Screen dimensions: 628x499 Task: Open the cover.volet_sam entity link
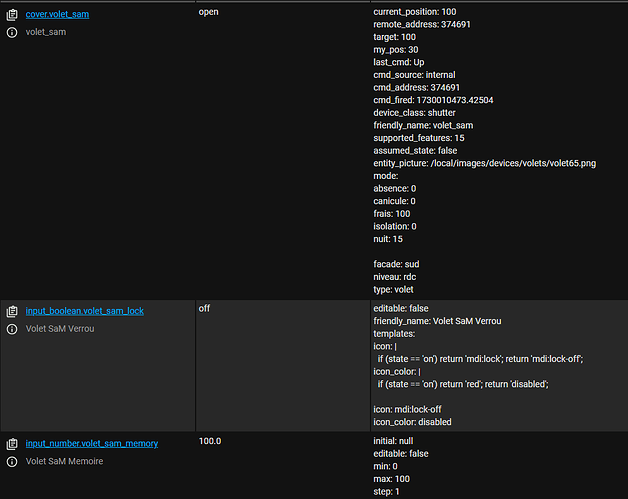coord(57,14)
